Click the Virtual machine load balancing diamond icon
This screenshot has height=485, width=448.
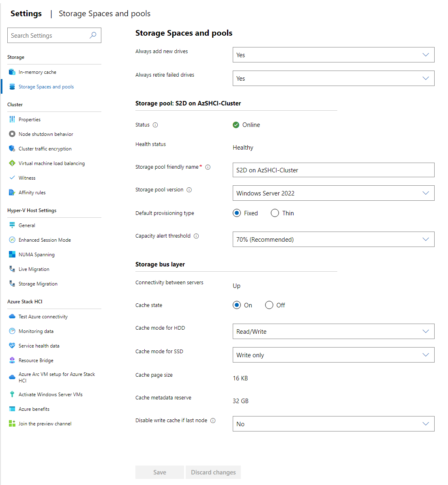click(x=12, y=163)
